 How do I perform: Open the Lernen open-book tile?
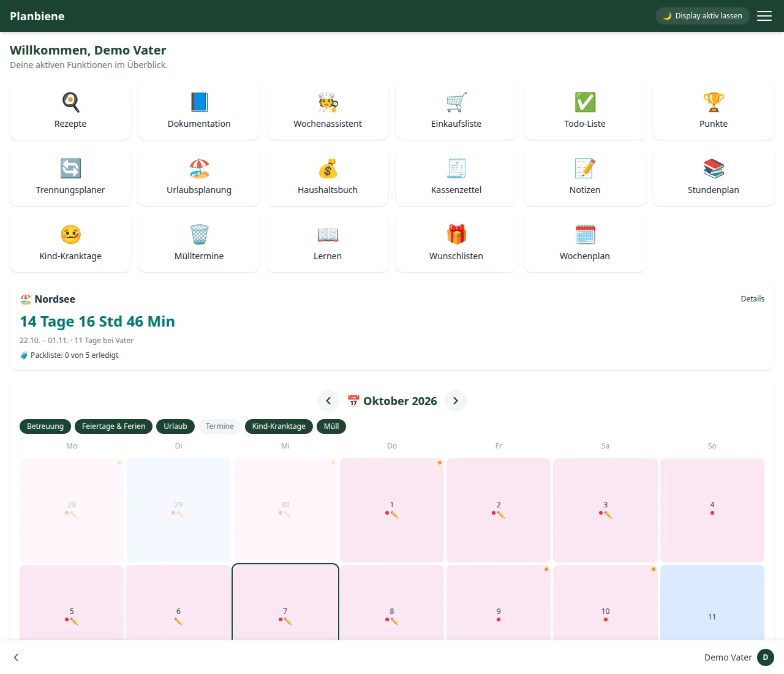click(328, 244)
